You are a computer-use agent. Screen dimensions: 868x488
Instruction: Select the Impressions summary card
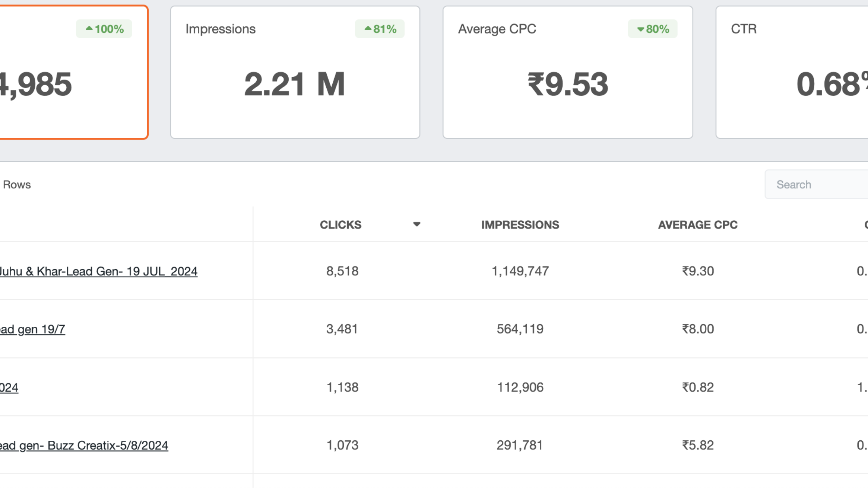[295, 72]
